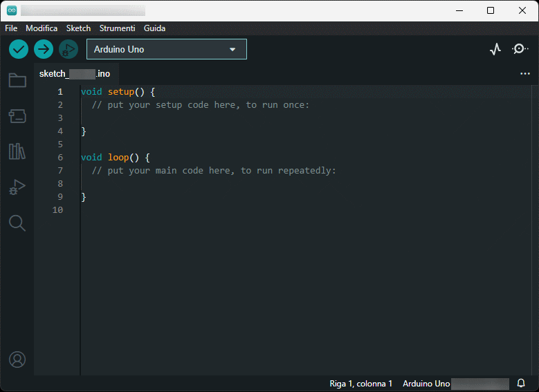Open the Serial Plotter icon
Image resolution: width=539 pixels, height=392 pixels.
tap(495, 49)
